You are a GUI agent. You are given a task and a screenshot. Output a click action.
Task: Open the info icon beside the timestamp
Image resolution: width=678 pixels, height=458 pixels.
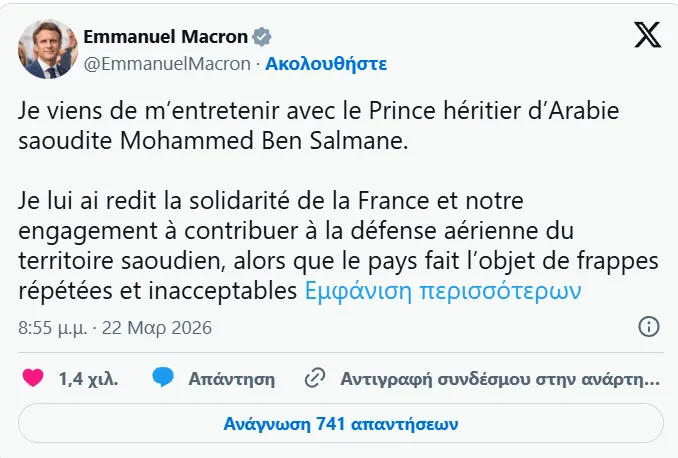point(648,328)
